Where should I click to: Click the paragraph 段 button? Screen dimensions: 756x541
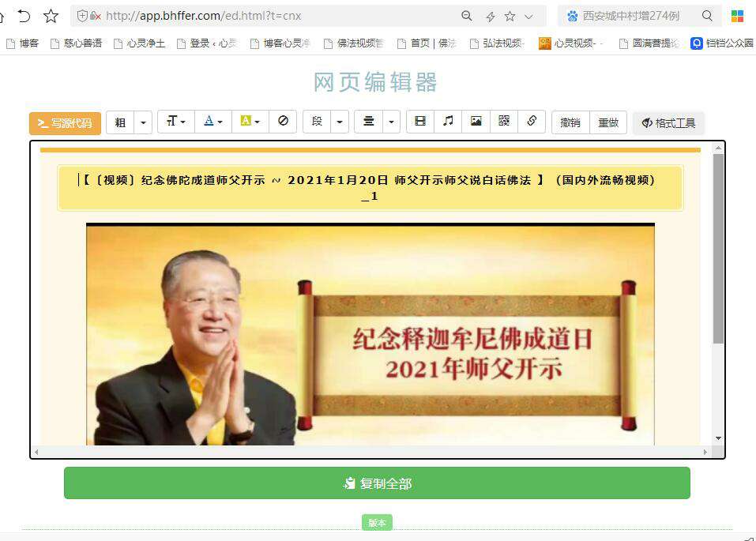317,121
